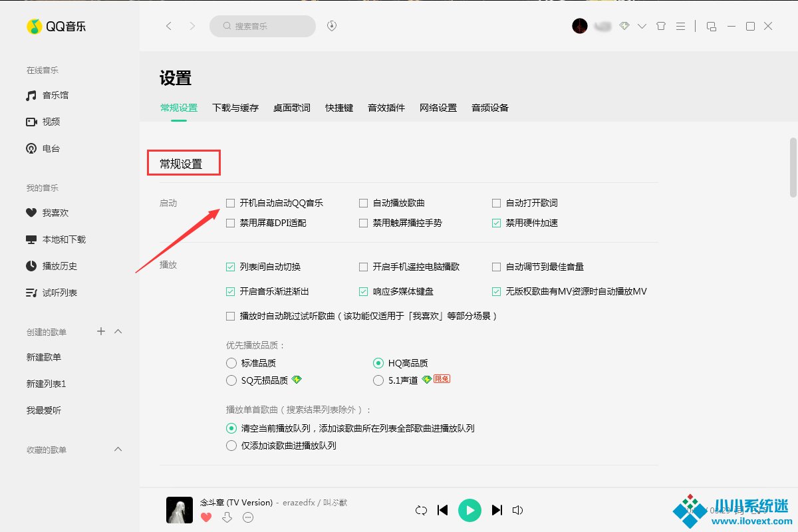This screenshot has height=532, width=798.
Task: Switch to 快捷键 tab
Action: (339, 108)
